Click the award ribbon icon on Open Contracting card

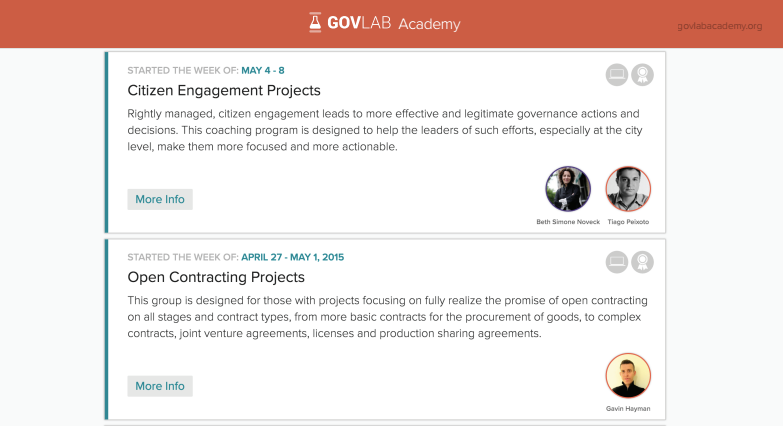[x=642, y=262]
